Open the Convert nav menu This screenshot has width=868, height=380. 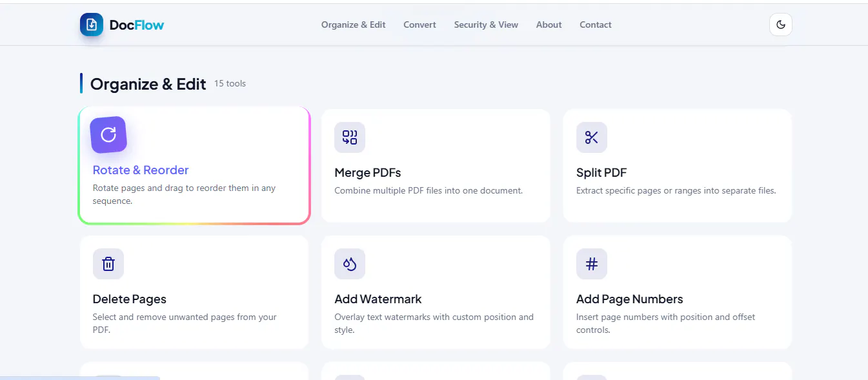coord(419,25)
